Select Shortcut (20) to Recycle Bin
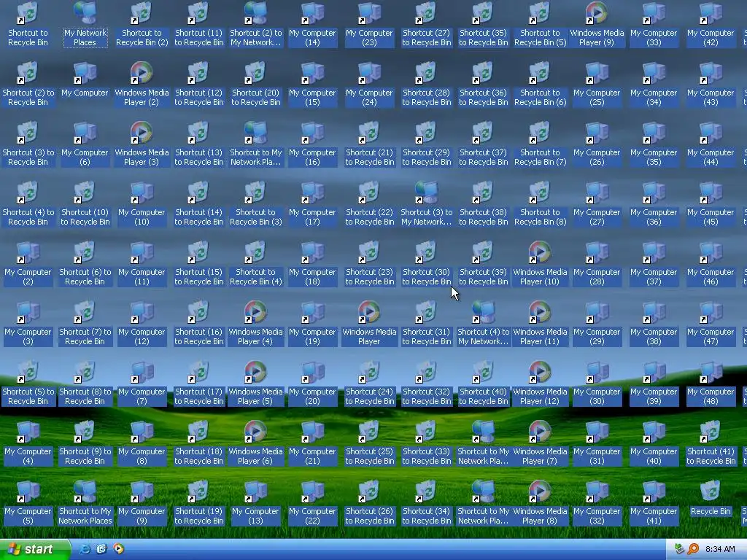The width and height of the screenshot is (747, 560). click(255, 85)
